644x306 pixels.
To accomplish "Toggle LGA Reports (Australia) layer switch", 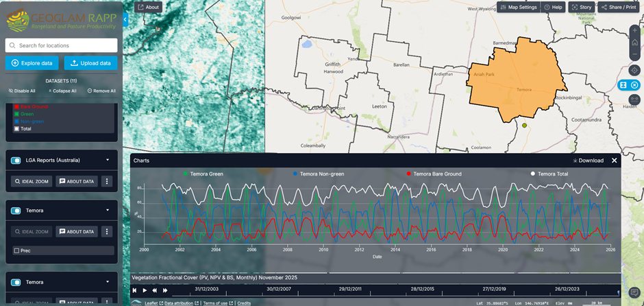I will click(x=16, y=161).
